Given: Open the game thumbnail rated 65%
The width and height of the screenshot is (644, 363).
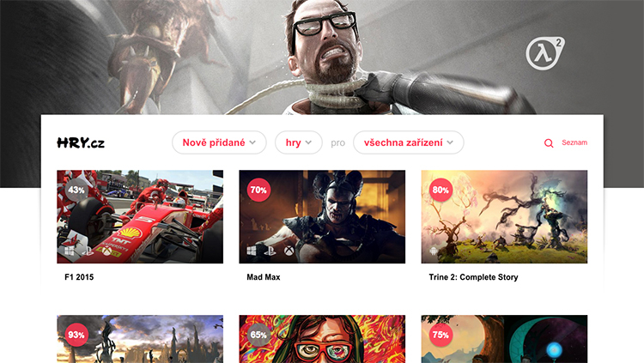Looking at the screenshot, I should (322, 339).
